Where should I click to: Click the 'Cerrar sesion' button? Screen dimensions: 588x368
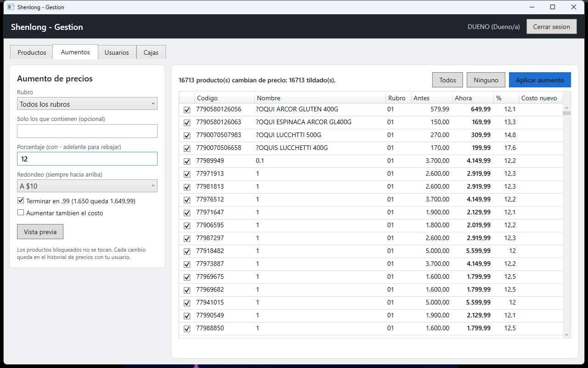pos(551,27)
